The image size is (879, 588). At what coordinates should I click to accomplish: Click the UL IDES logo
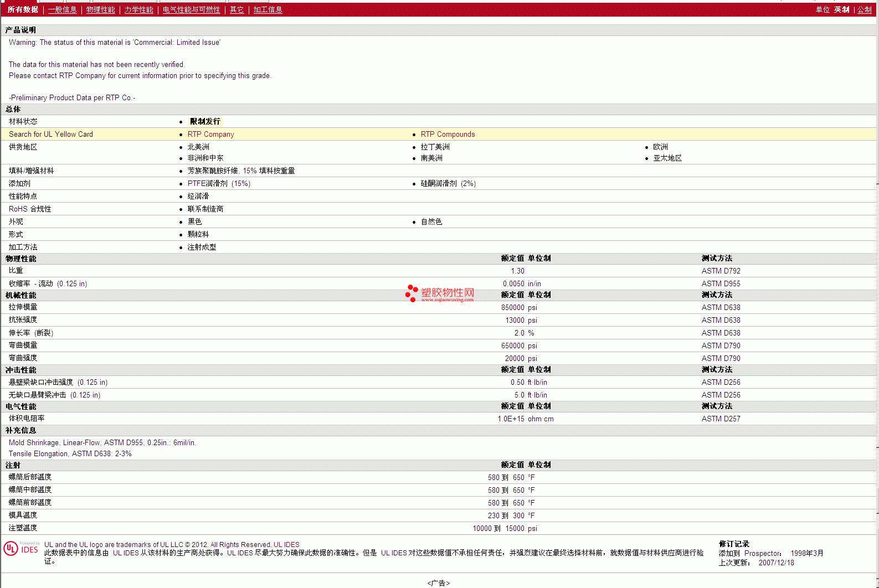(x=21, y=549)
